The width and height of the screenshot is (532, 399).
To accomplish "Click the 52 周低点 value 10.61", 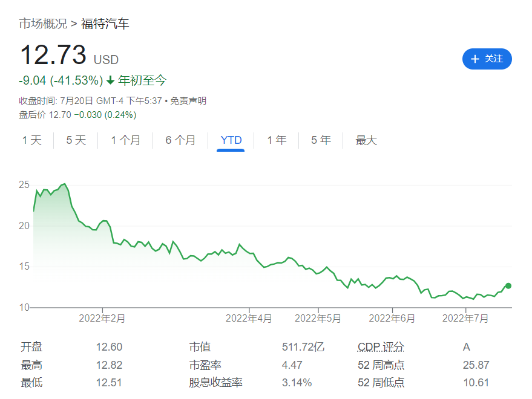I will pyautogui.click(x=476, y=383).
